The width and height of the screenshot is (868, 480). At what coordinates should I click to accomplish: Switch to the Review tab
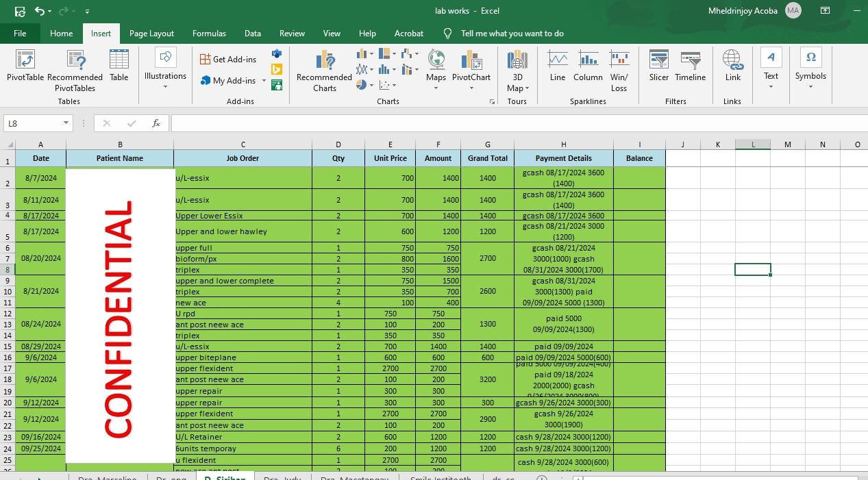292,34
